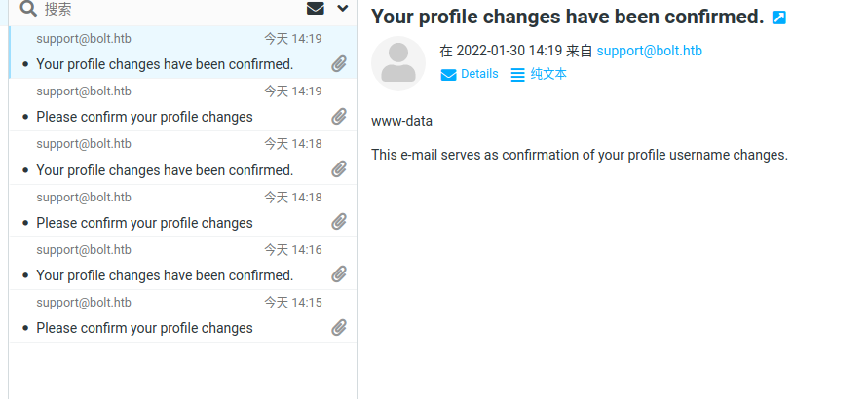Click the envelope filter icon in list header

click(316, 9)
